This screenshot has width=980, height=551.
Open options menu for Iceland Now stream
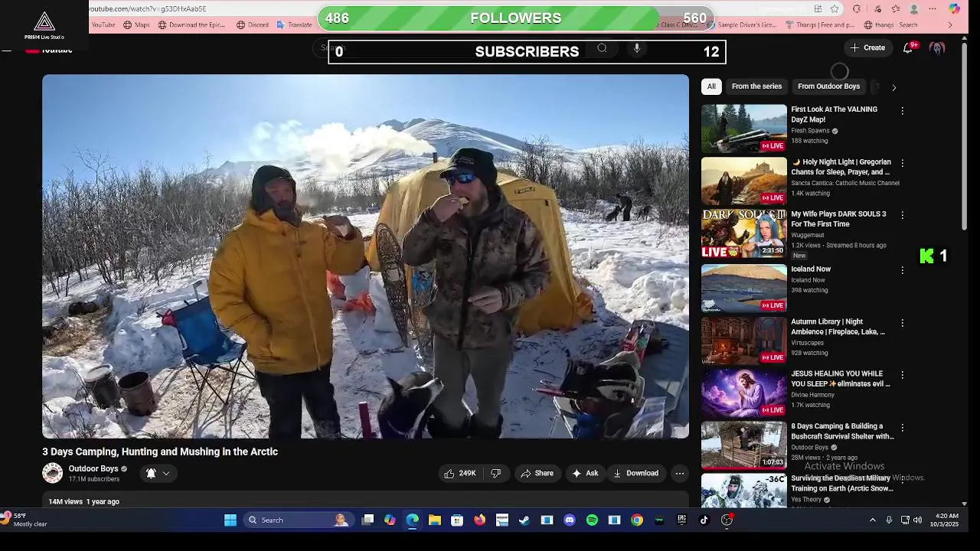(903, 270)
